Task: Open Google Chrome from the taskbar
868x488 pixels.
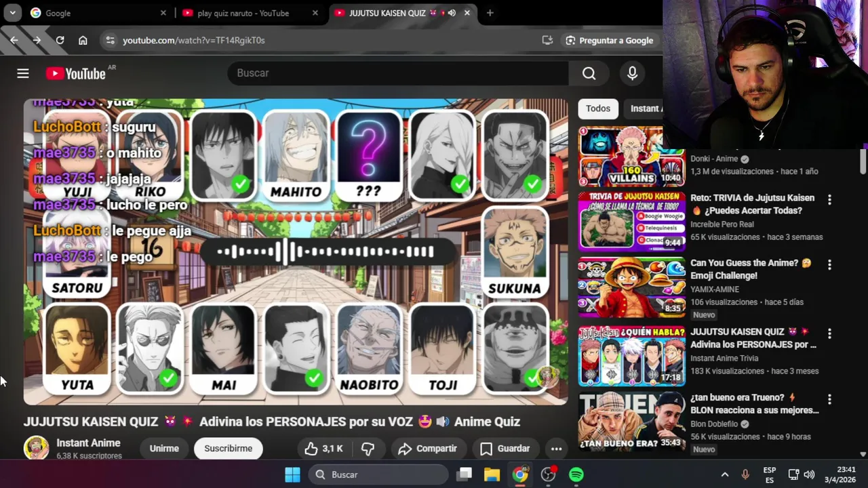Action: click(520, 474)
